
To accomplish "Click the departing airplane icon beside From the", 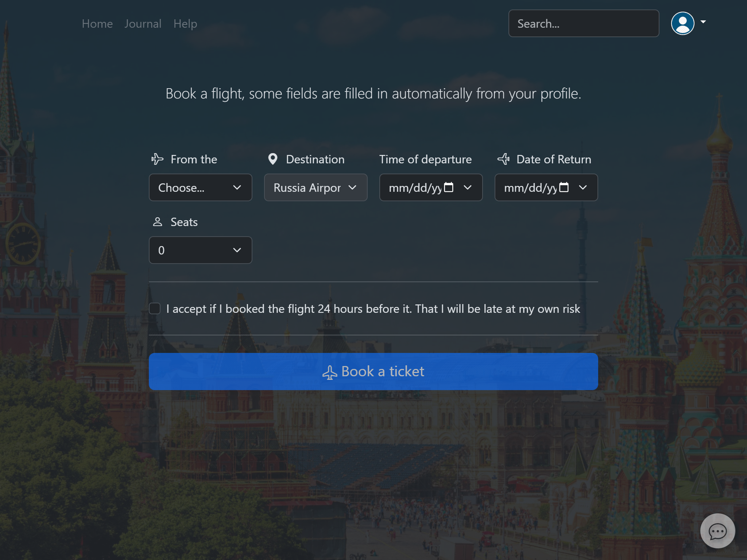I will (157, 159).
